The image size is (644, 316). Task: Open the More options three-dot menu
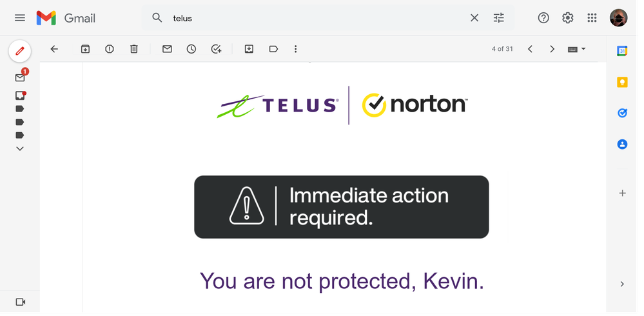(x=296, y=49)
